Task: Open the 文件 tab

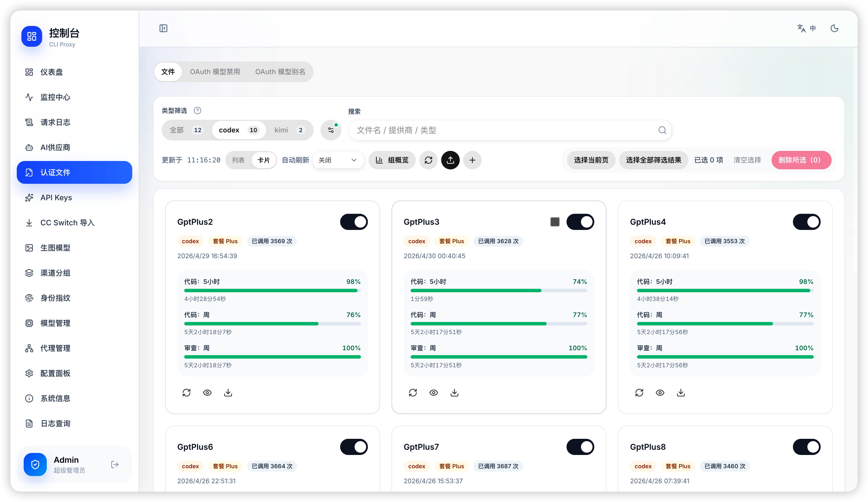Action: (168, 72)
